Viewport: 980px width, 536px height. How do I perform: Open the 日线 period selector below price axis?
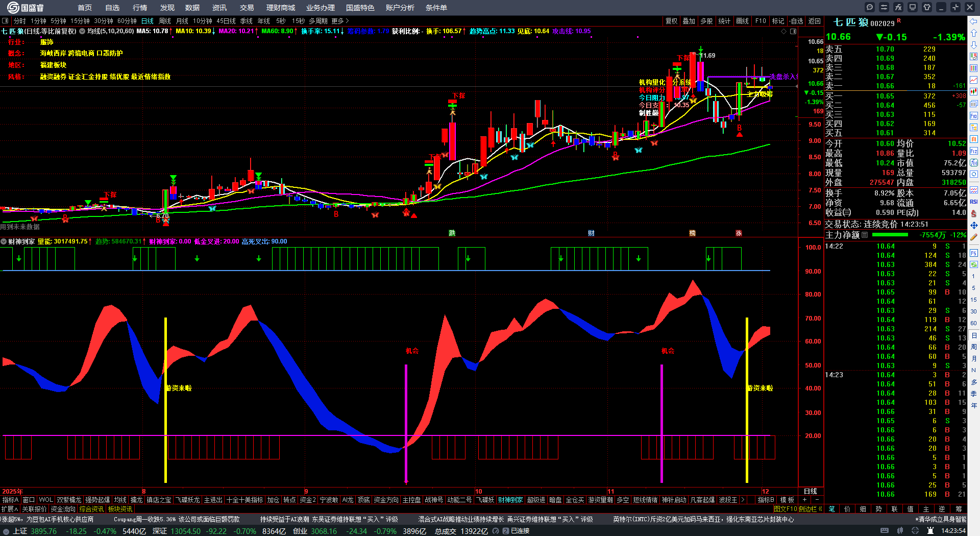(x=811, y=491)
